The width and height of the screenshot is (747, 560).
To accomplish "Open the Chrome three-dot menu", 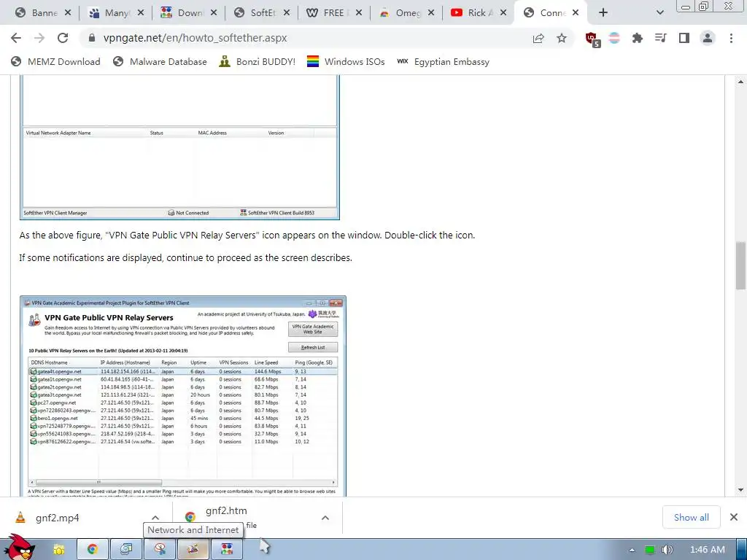I will click(x=731, y=38).
